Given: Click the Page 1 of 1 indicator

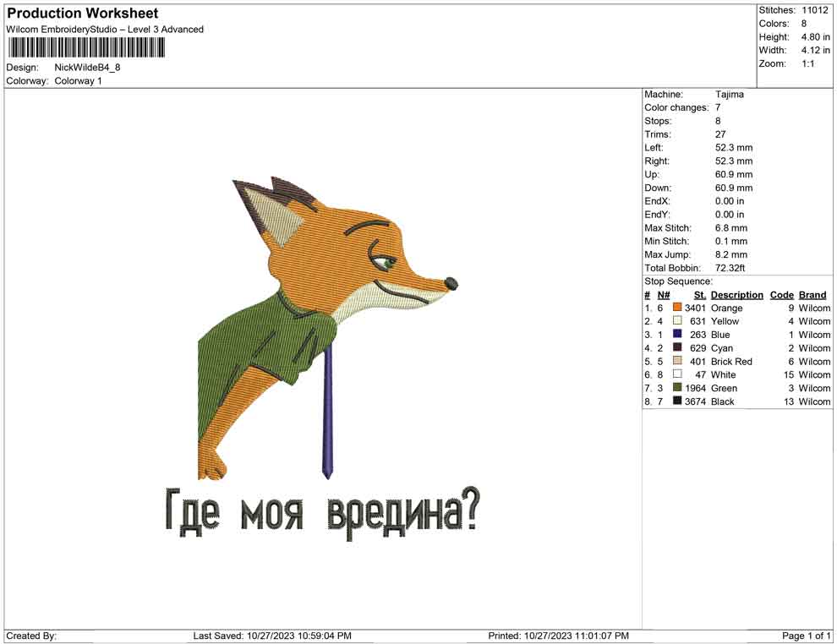Looking at the screenshot, I should 806,636.
